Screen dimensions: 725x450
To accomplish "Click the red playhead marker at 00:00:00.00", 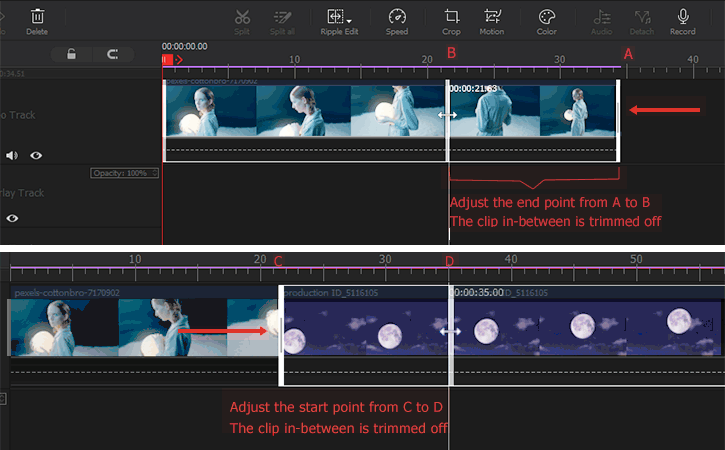I will click(x=167, y=60).
